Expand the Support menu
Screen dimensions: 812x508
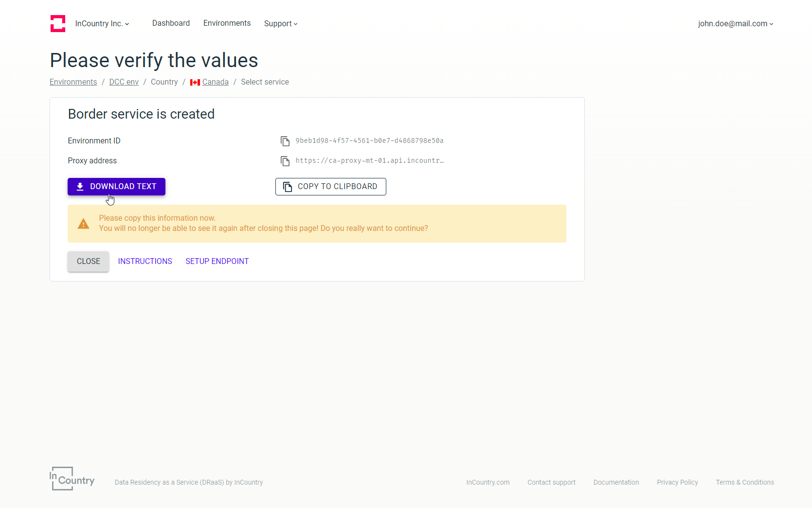(x=281, y=23)
